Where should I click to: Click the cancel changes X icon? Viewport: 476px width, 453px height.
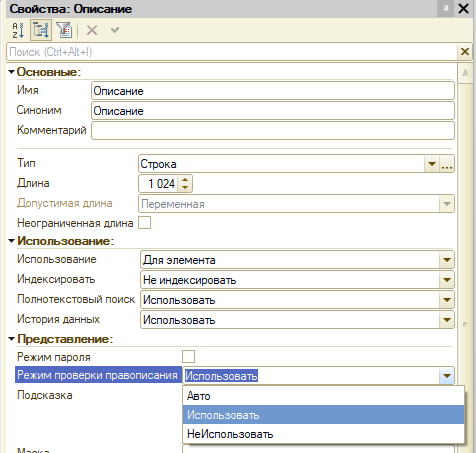coord(92,30)
